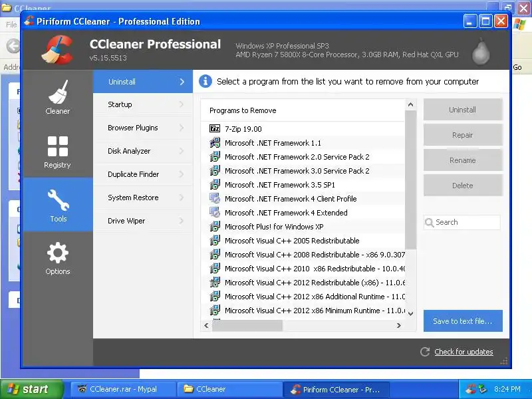
Task: Click the Delete button
Action: (463, 186)
